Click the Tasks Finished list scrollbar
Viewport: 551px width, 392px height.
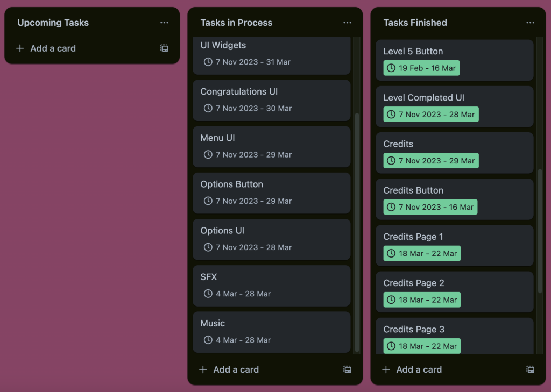(x=540, y=231)
